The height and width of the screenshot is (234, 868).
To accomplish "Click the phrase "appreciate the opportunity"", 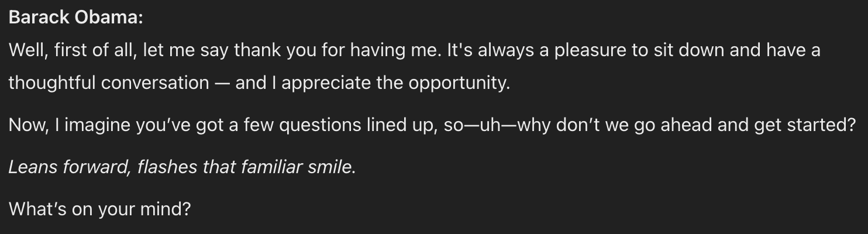I will 395,82.
